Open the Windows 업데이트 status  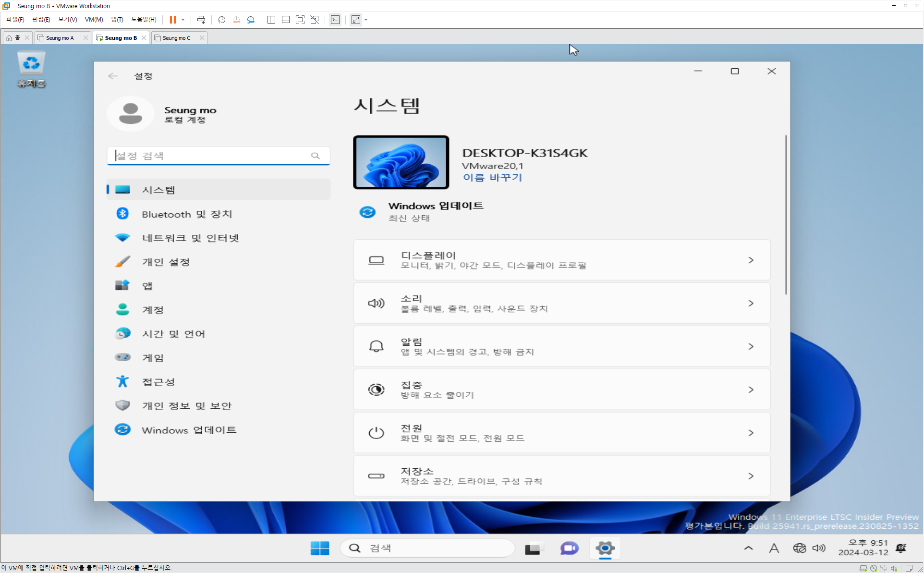coord(435,211)
